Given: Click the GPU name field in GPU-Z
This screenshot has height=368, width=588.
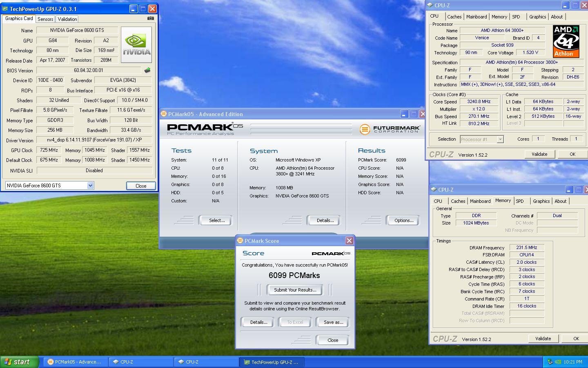Looking at the screenshot, I should click(77, 30).
